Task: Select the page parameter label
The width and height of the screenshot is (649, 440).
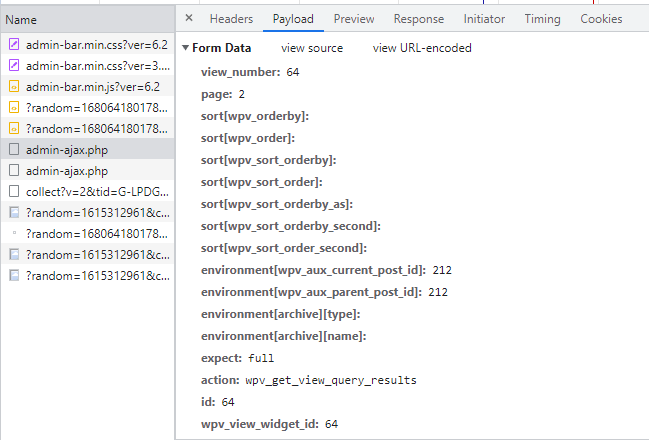Action: [x=216, y=94]
